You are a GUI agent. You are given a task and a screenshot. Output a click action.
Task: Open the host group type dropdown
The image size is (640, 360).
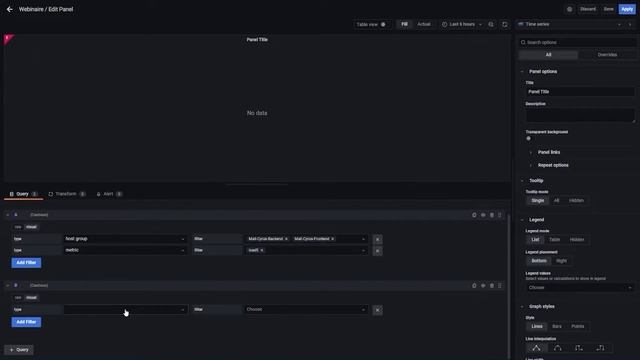coord(125,239)
